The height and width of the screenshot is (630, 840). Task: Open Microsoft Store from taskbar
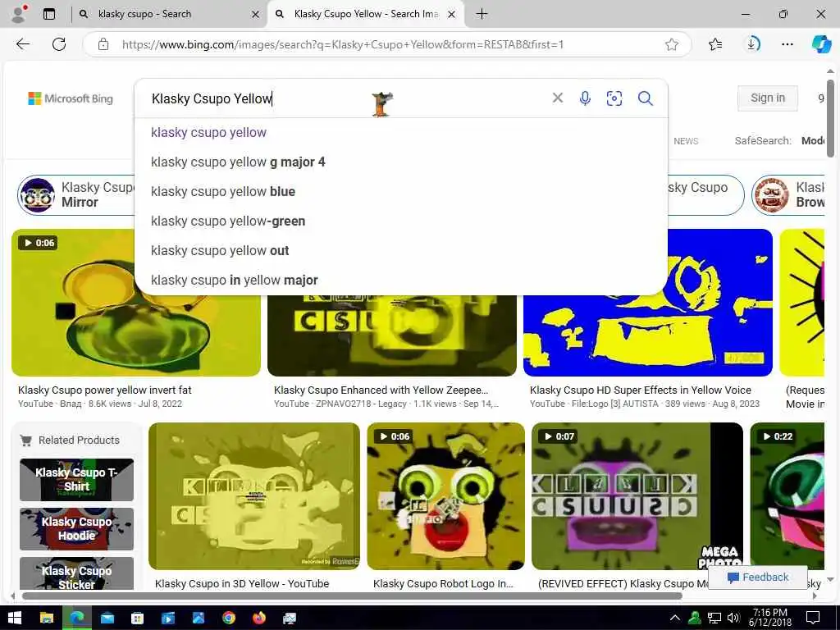point(138,619)
